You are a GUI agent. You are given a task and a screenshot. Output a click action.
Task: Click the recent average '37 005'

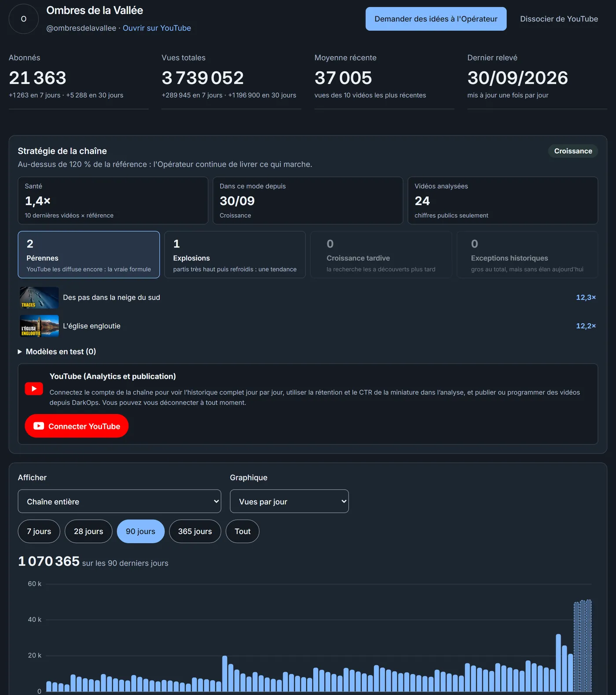[x=343, y=78]
